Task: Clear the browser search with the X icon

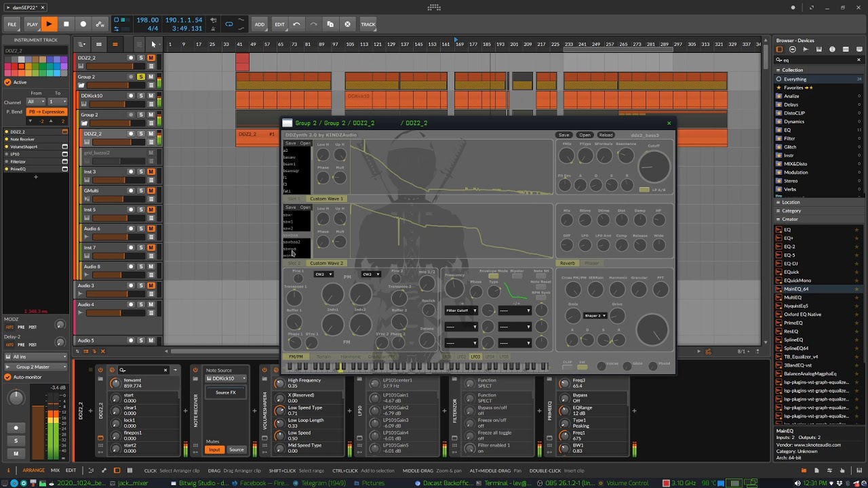Action: [x=859, y=60]
